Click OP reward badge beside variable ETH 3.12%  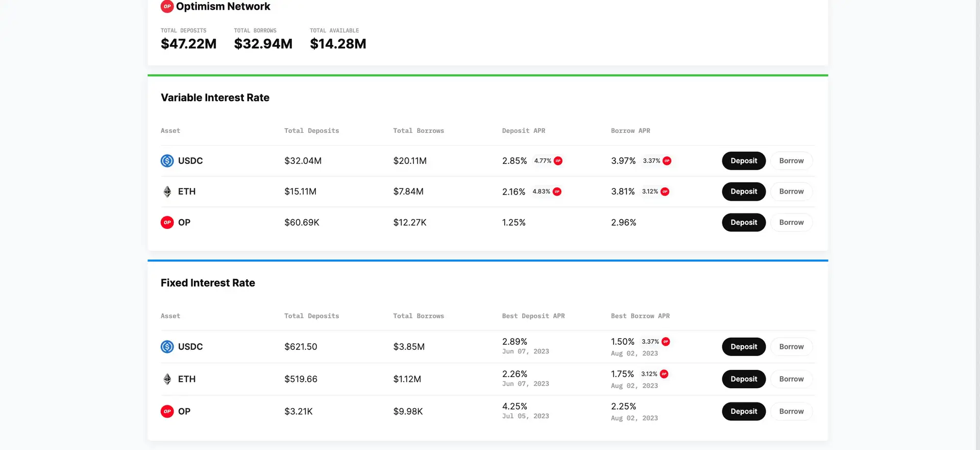(665, 192)
